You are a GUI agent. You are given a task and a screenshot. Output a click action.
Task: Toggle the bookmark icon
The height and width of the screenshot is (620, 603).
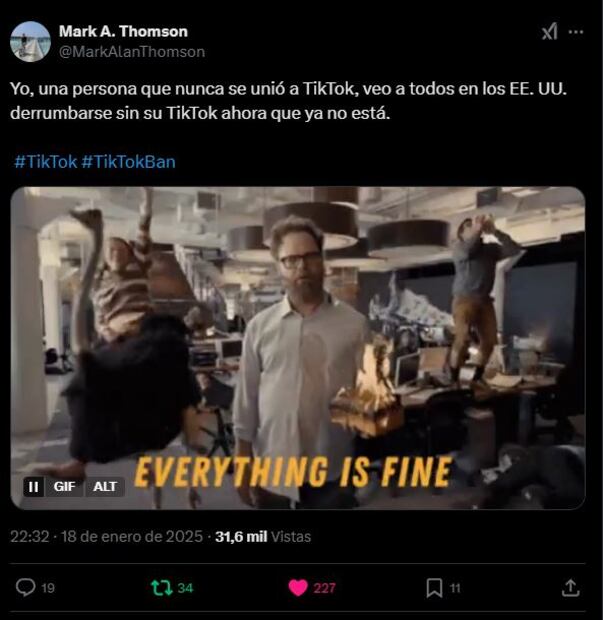click(434, 588)
